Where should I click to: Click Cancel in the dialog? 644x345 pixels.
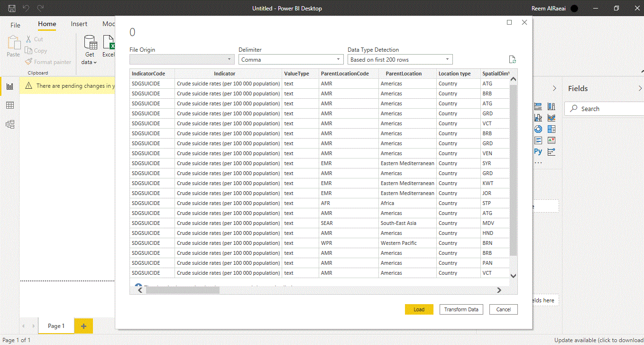504,309
